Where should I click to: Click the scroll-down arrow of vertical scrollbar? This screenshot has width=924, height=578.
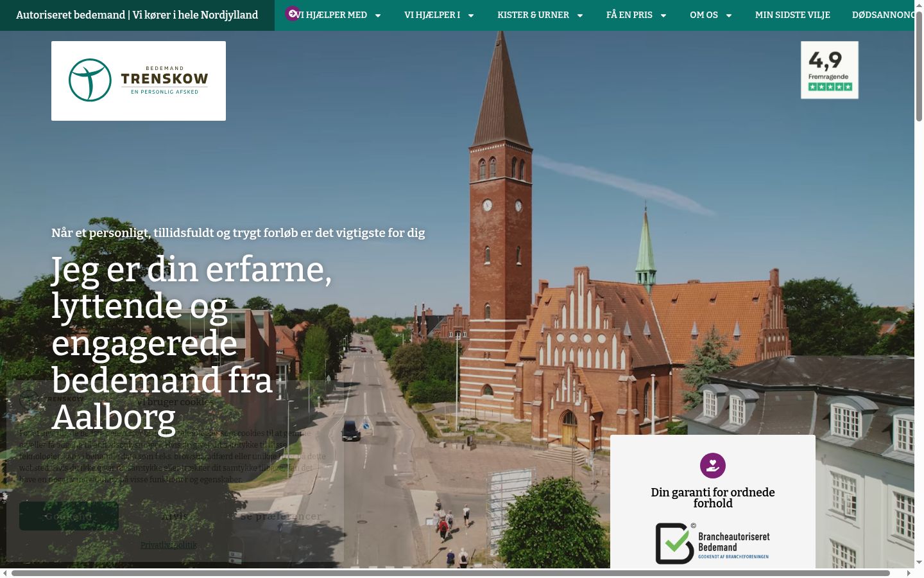click(919, 563)
